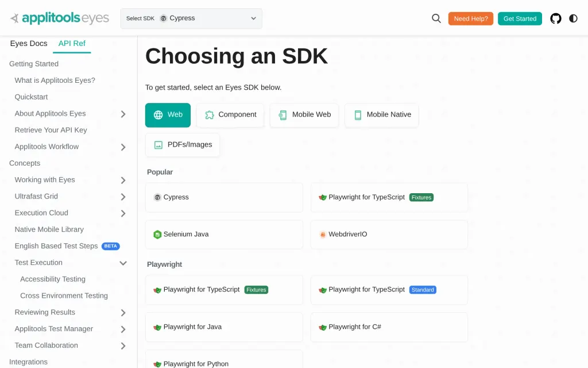Screen dimensions: 588x368
Task: Select the Component SDK category
Action: click(230, 115)
